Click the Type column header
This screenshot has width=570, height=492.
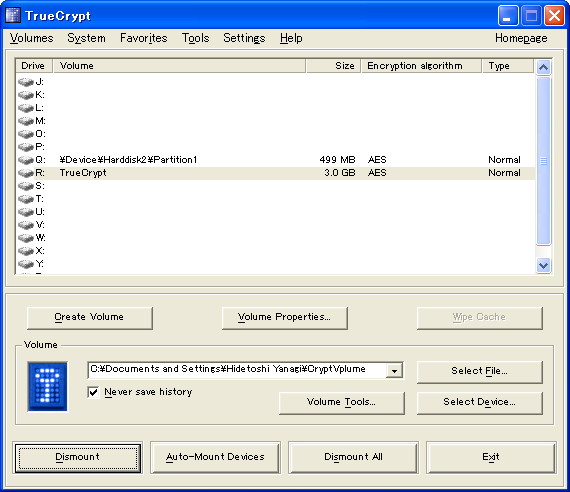[508, 66]
